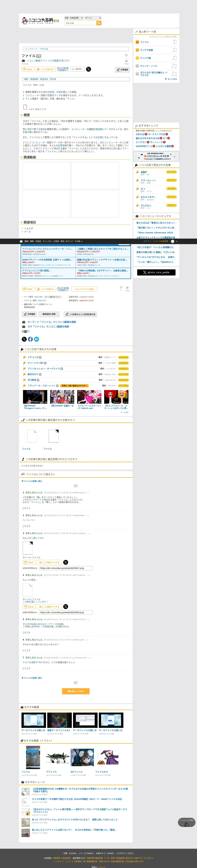
Task: Click 編集履歴を閲覧 button
Action: tap(49, 314)
